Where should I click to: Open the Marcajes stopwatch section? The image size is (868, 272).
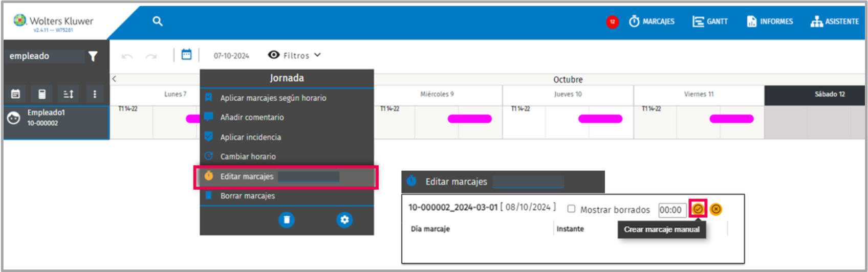click(x=652, y=21)
